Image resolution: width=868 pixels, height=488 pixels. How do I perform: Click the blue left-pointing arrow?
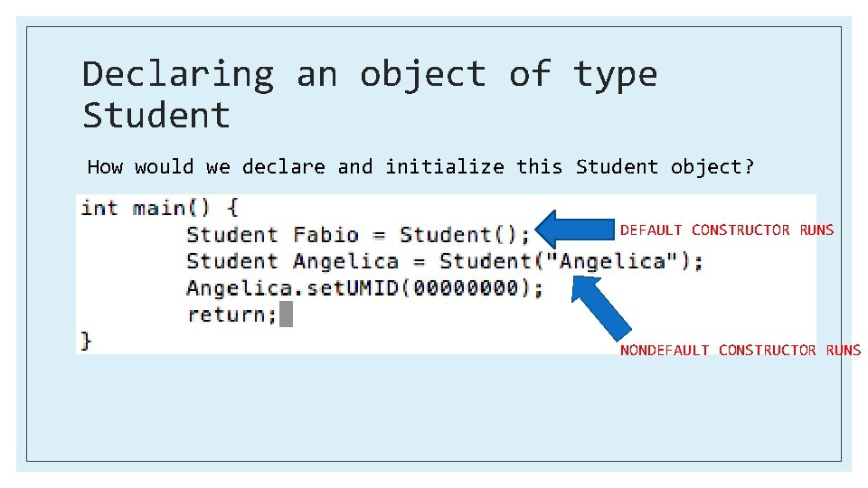[574, 229]
